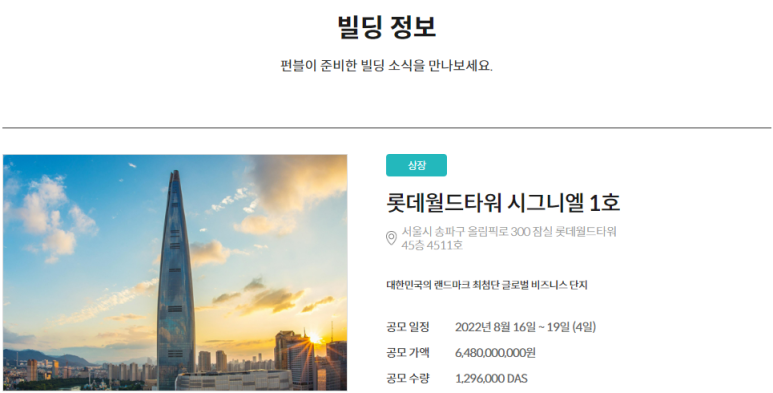Click the location pin icon beside the address
The height and width of the screenshot is (393, 773).
click(x=391, y=238)
